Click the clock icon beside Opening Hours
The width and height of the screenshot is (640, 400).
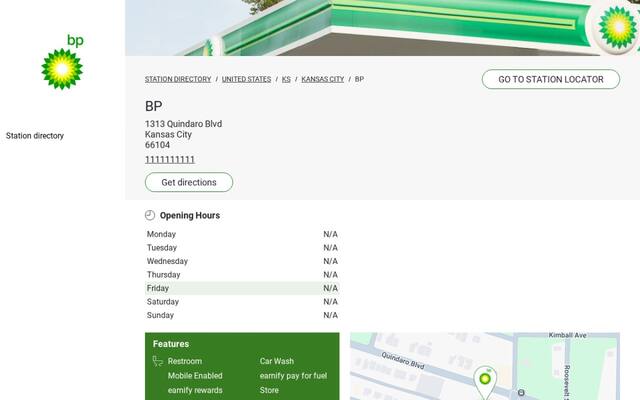click(x=150, y=215)
